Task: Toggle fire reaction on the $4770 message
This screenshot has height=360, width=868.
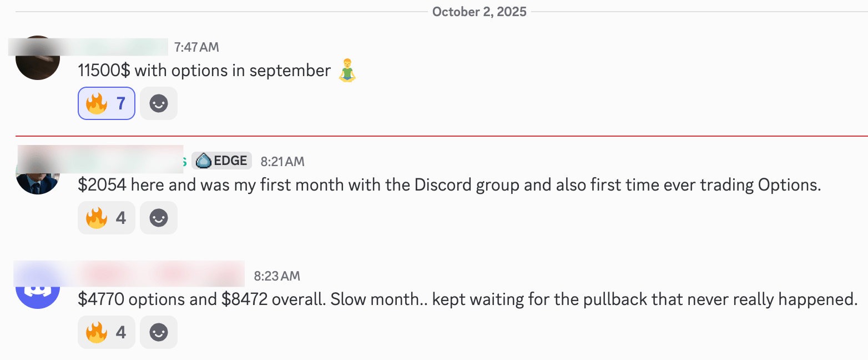Action: click(x=106, y=332)
